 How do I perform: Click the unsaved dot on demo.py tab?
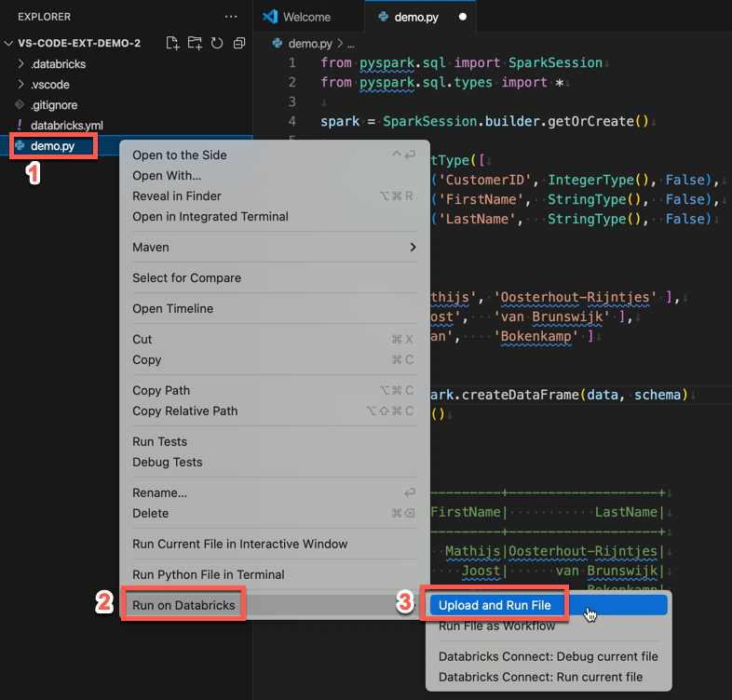[x=463, y=17]
